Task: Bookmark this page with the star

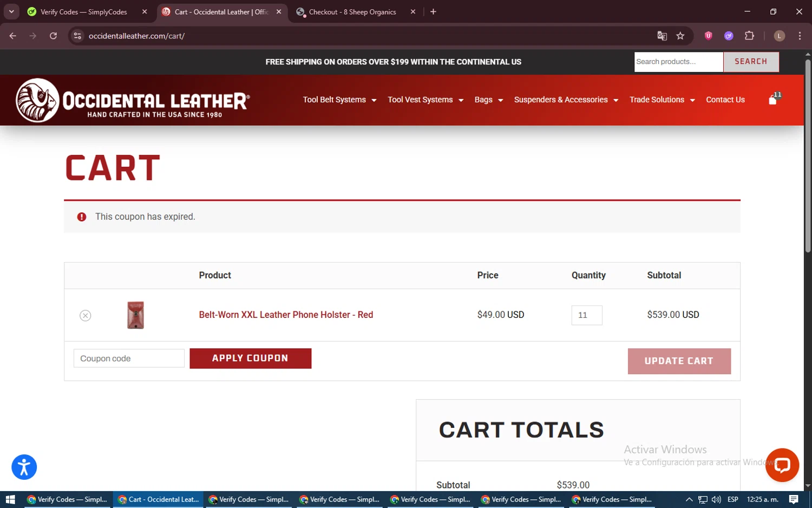Action: point(680,36)
